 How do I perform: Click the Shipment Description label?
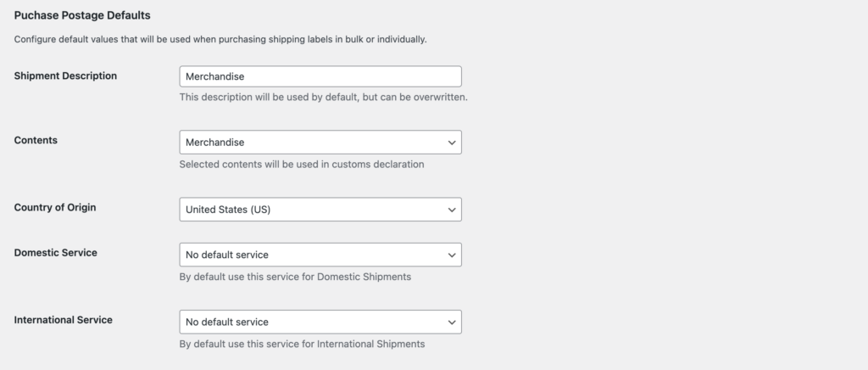point(65,76)
